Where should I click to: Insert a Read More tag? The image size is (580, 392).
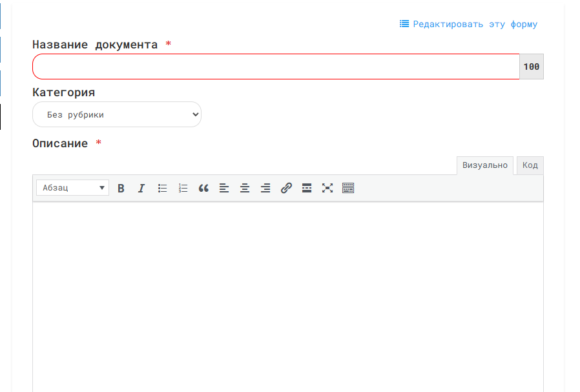(x=307, y=189)
